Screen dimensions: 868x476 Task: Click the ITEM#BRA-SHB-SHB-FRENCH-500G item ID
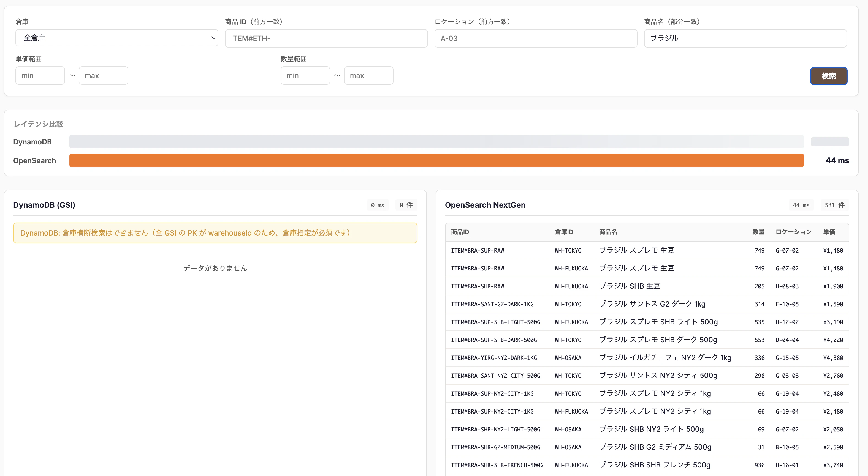point(497,465)
